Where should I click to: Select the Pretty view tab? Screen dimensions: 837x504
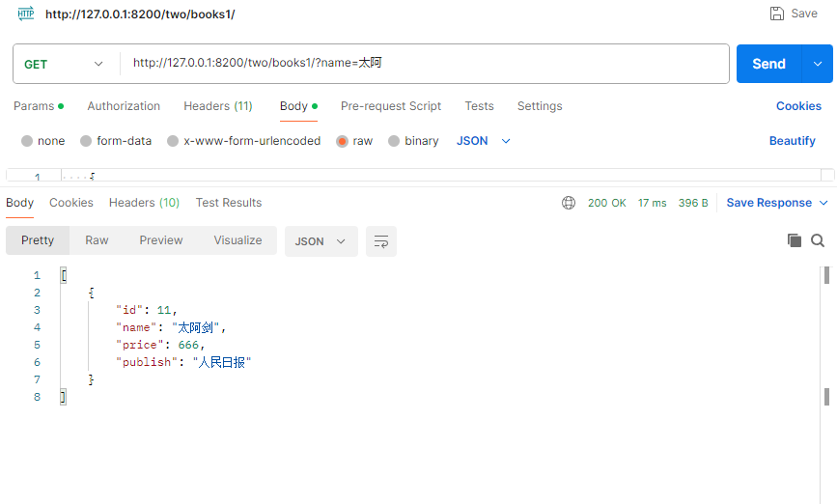[38, 240]
